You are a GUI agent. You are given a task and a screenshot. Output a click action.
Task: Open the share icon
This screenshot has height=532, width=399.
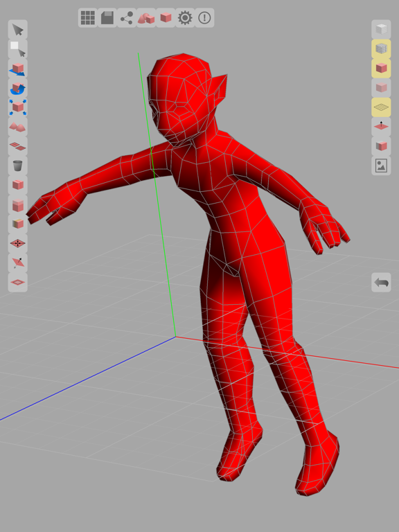pos(127,17)
